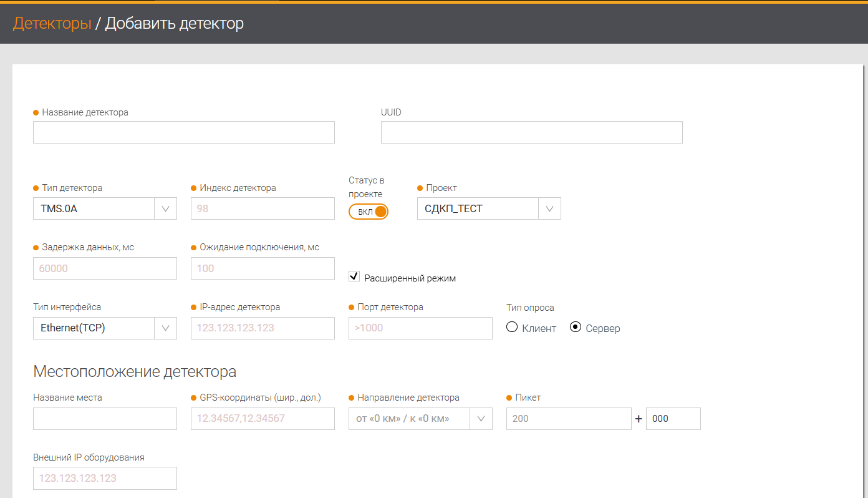Viewport: 868px width, 498px height.
Task: Click the Задержка данных input field
Action: point(105,268)
